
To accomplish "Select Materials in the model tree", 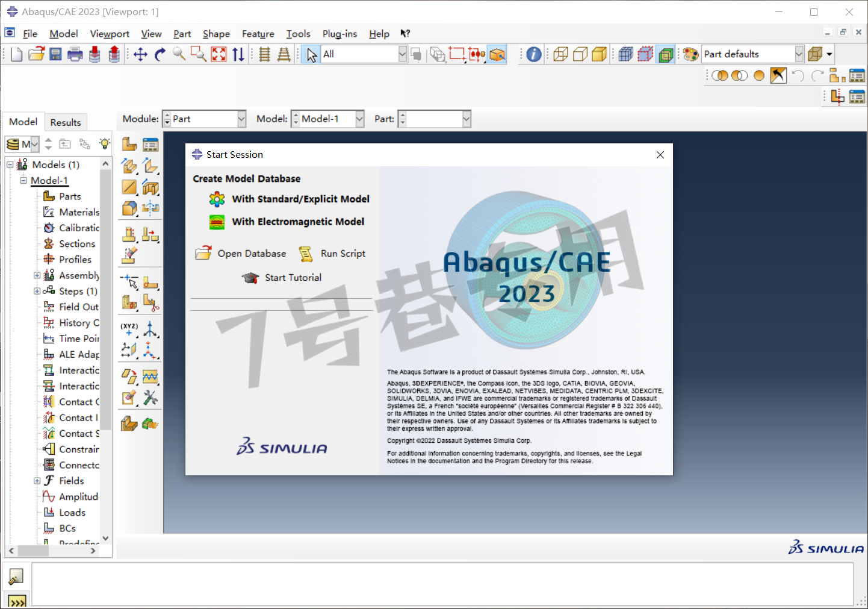I will (79, 212).
